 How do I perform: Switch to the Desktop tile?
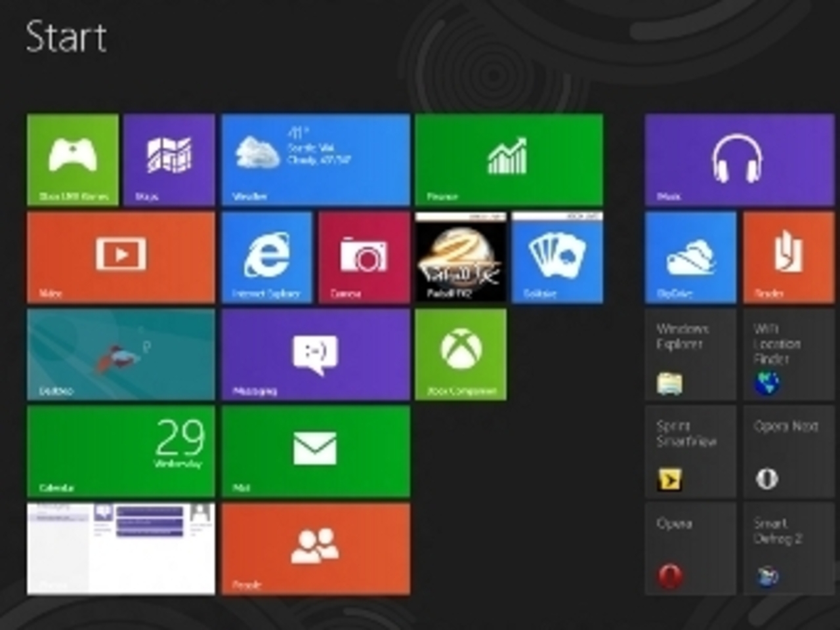[x=121, y=354]
